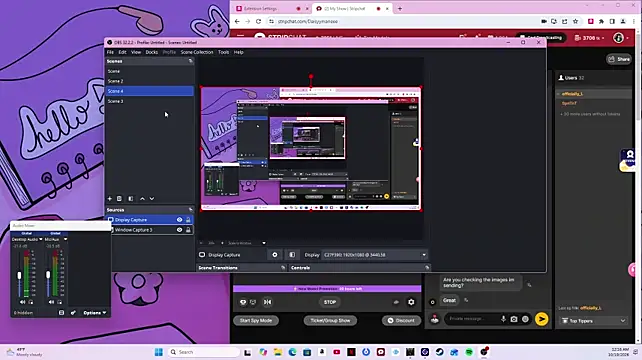Open the Tools menu in OBS
Screen dimensions: 642x360
click(x=224, y=52)
